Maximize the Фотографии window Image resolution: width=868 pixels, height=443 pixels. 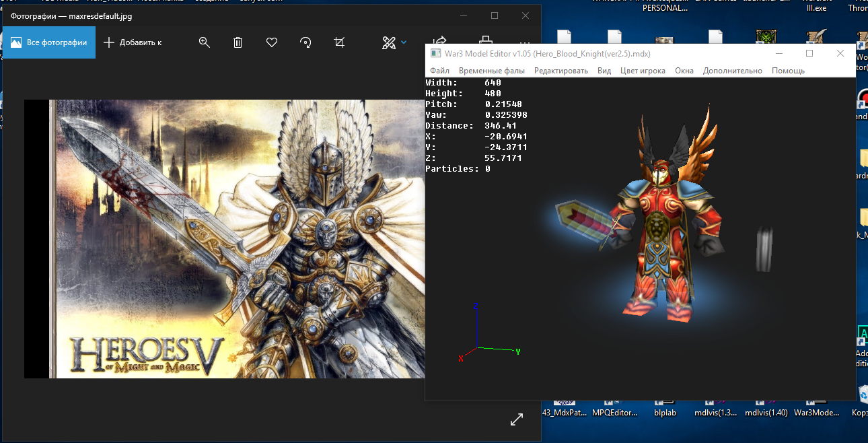click(495, 15)
